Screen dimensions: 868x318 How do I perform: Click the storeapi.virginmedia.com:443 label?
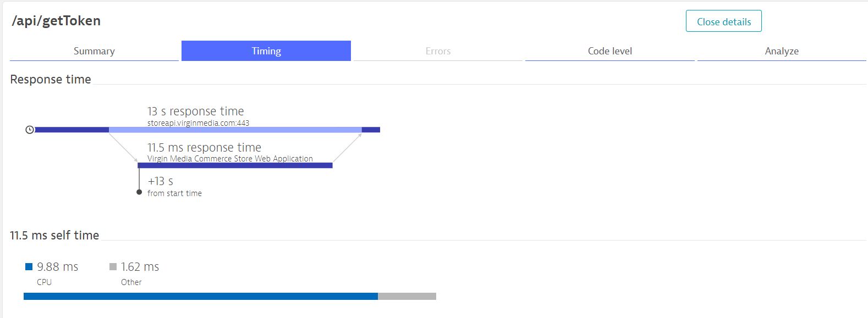tap(198, 123)
